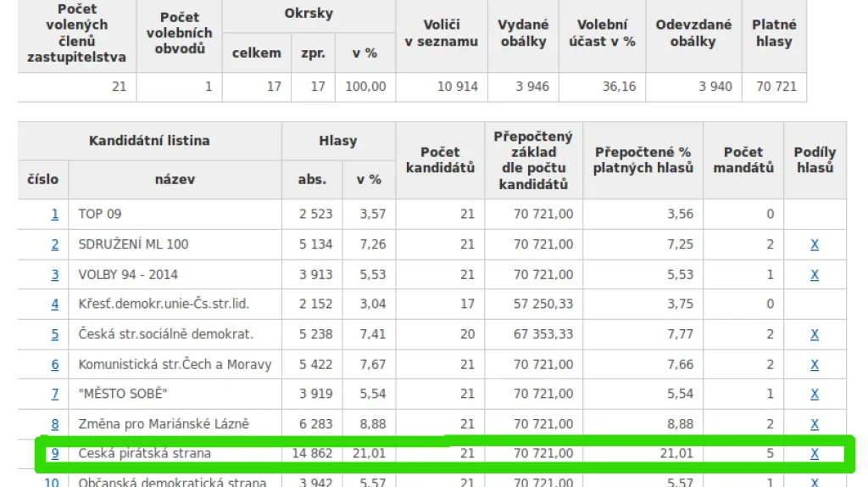Select the party name TOP 09
Image resolution: width=868 pixels, height=487 pixels.
pos(100,214)
